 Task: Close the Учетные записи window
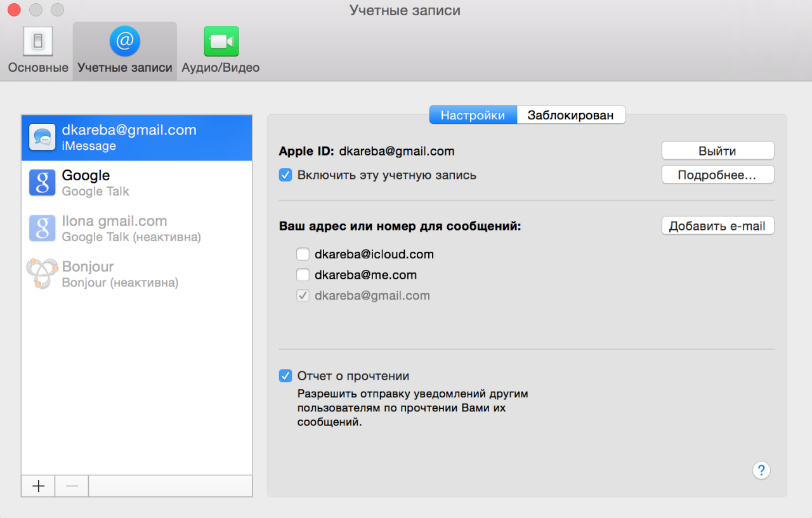click(x=13, y=10)
